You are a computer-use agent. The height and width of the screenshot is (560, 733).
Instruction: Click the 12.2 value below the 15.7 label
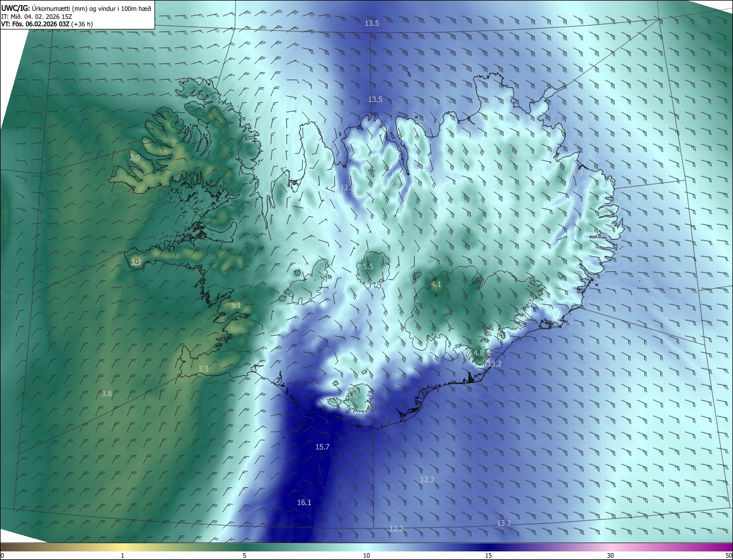click(x=427, y=479)
